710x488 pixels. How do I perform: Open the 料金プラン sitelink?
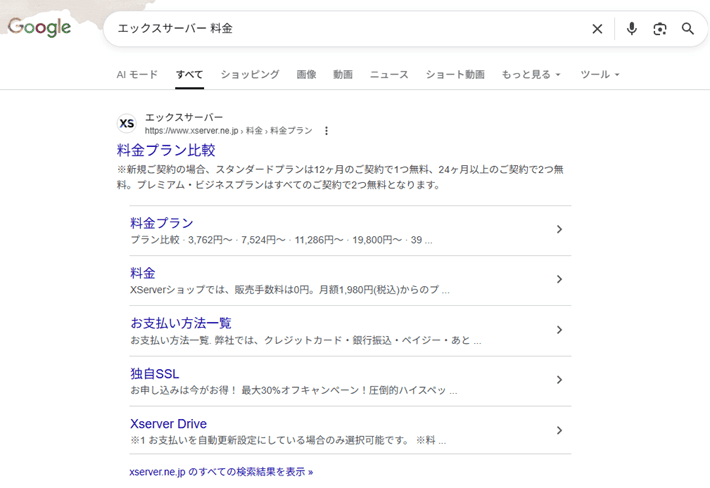(x=162, y=223)
